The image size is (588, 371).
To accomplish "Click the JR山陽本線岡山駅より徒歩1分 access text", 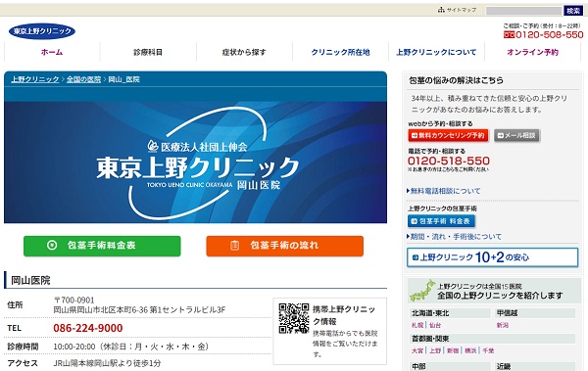I will tap(107, 363).
